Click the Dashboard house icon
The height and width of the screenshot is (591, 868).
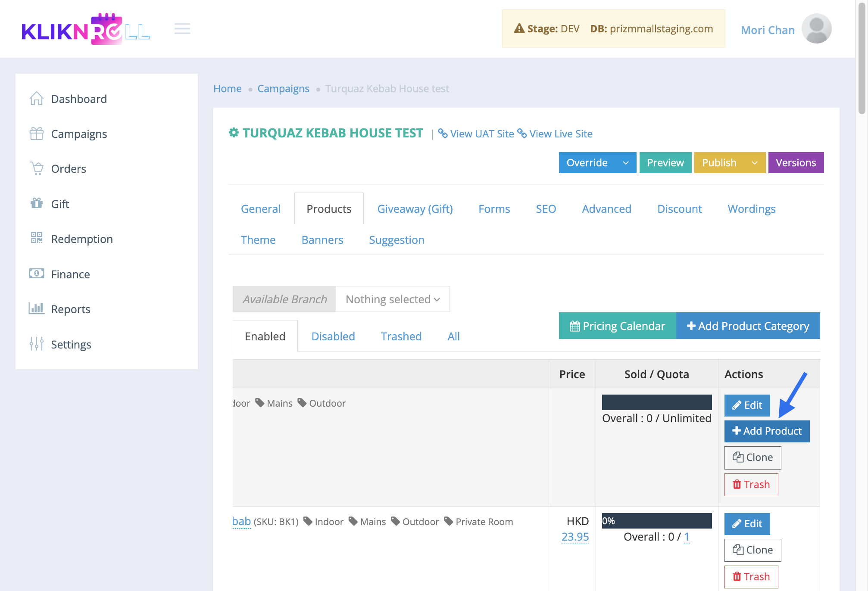click(x=37, y=99)
